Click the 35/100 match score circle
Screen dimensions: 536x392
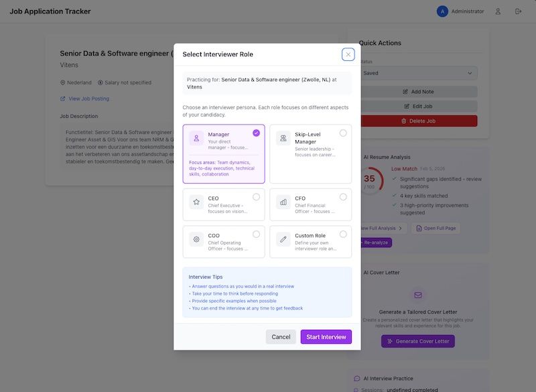coord(371,181)
